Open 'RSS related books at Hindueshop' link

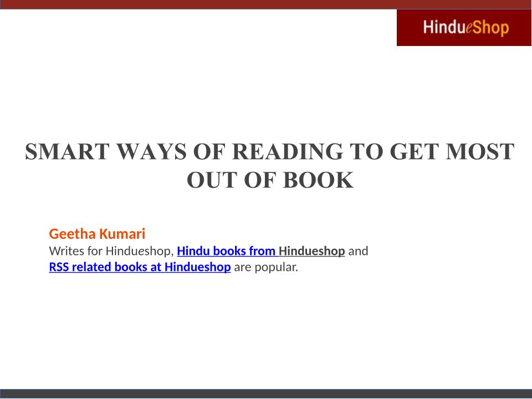tap(140, 267)
